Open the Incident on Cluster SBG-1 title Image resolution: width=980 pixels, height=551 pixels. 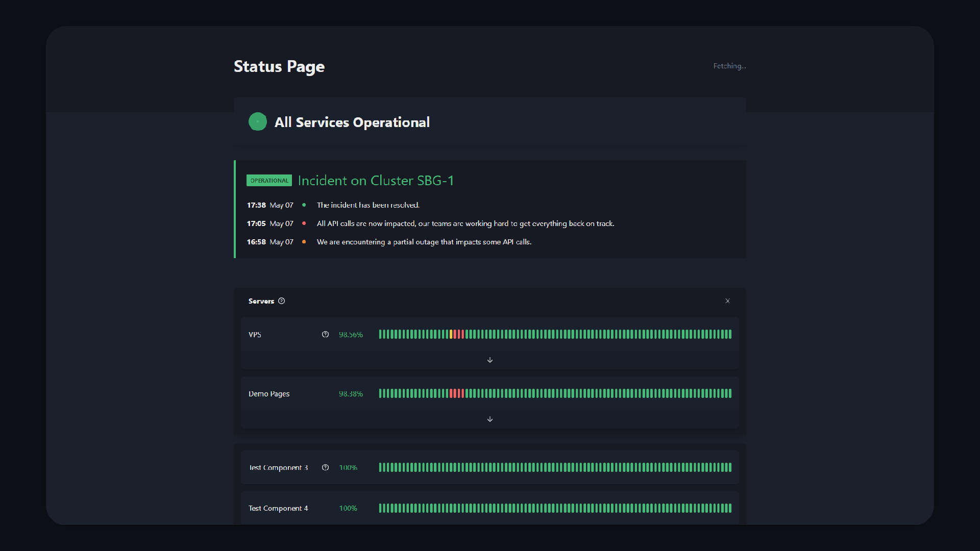coord(376,181)
